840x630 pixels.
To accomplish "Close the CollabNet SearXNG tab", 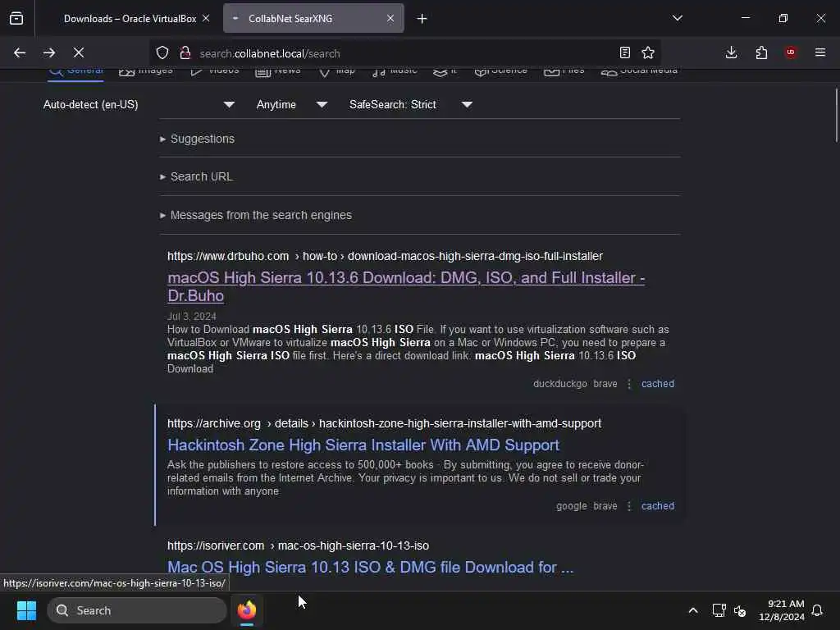I will coord(390,18).
